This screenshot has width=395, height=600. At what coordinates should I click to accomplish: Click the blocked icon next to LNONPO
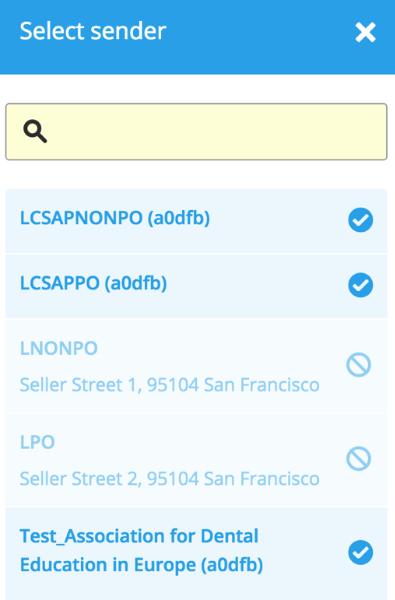(359, 365)
